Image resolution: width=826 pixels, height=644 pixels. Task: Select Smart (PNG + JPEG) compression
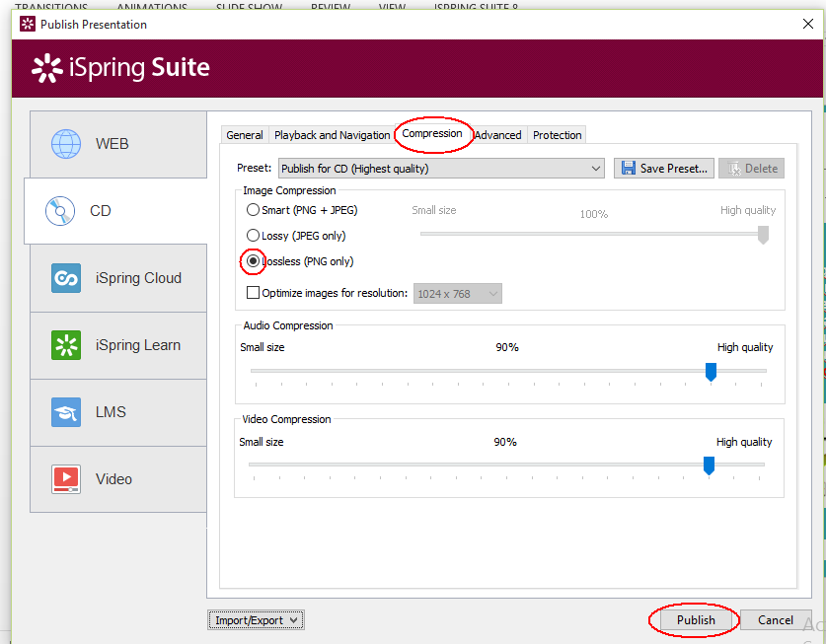pyautogui.click(x=302, y=210)
